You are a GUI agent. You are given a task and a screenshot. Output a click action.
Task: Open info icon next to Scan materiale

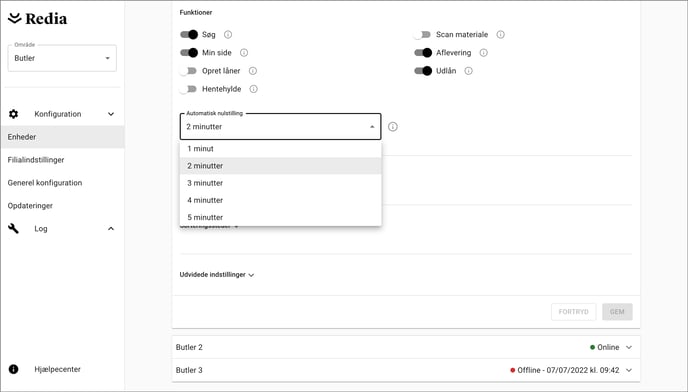(x=501, y=34)
